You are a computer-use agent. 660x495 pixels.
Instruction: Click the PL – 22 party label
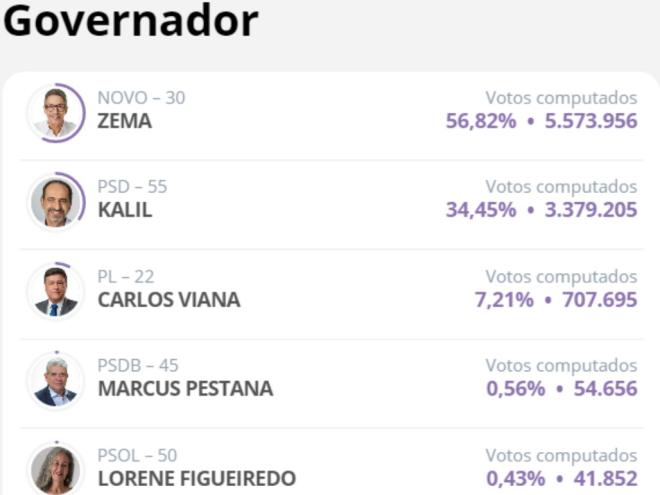pyautogui.click(x=126, y=276)
